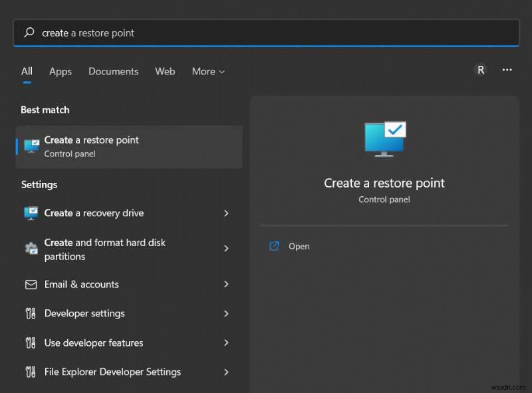
Task: Open the R user account avatar
Action: tap(480, 69)
